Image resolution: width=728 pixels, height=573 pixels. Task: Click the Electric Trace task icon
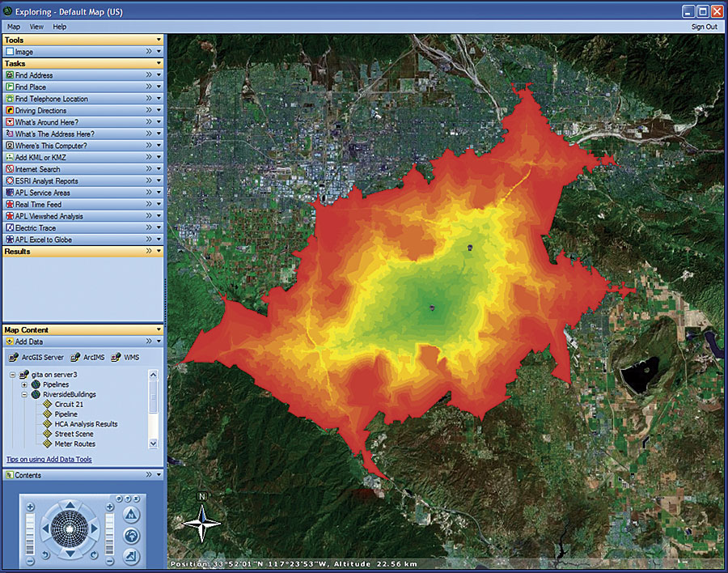9,227
